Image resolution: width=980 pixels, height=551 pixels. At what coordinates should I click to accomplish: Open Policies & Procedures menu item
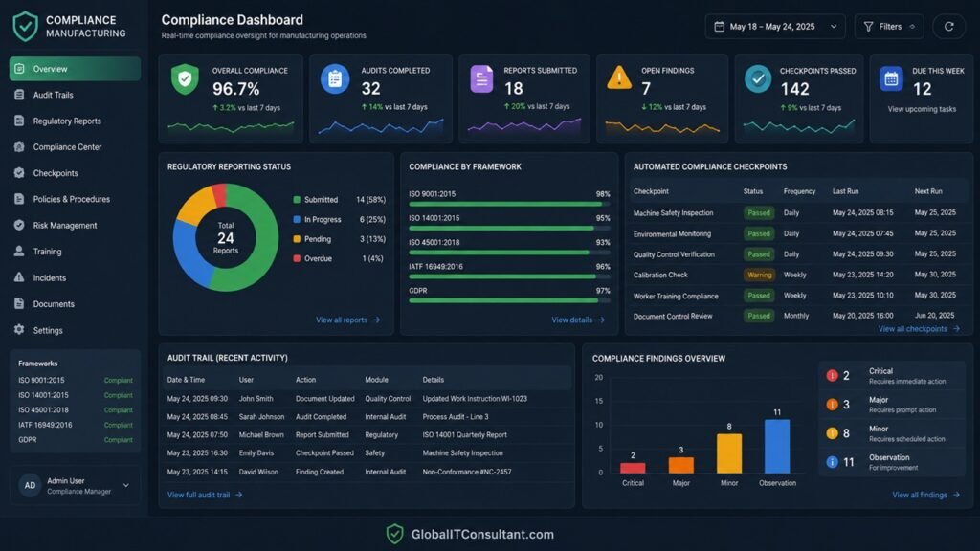click(x=75, y=199)
